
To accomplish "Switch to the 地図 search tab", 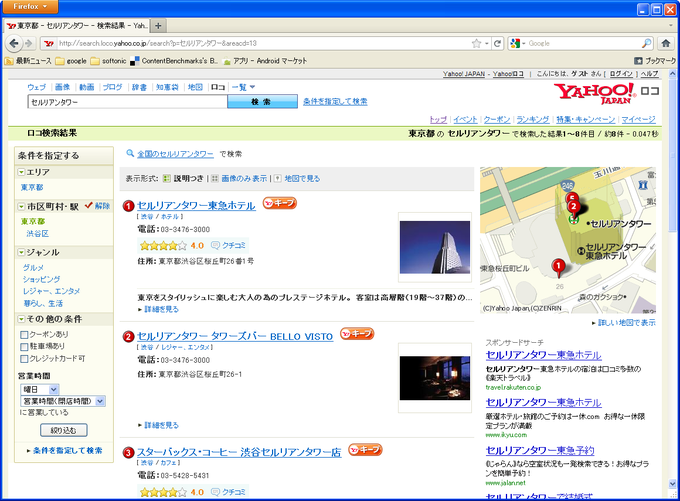I will 195,87.
